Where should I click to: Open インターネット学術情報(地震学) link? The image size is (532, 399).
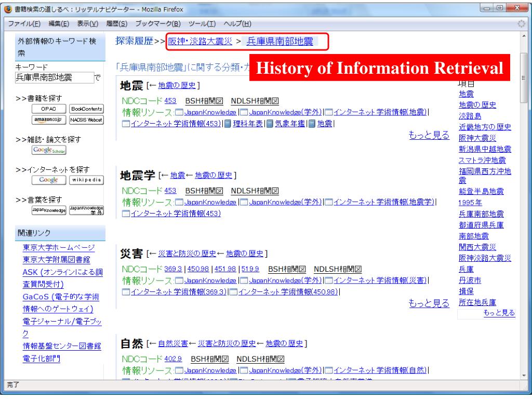[x=384, y=202]
